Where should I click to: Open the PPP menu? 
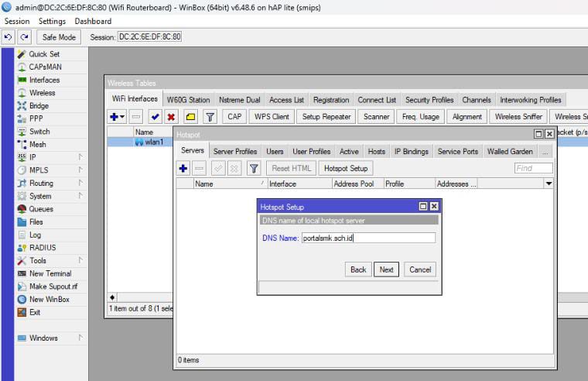(x=36, y=118)
